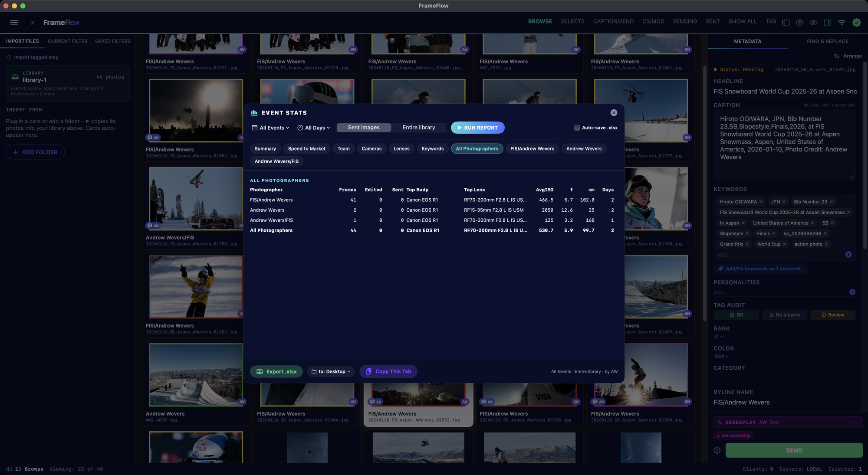Open the Saved Filters tab
This screenshot has width=868, height=475.
(113, 41)
